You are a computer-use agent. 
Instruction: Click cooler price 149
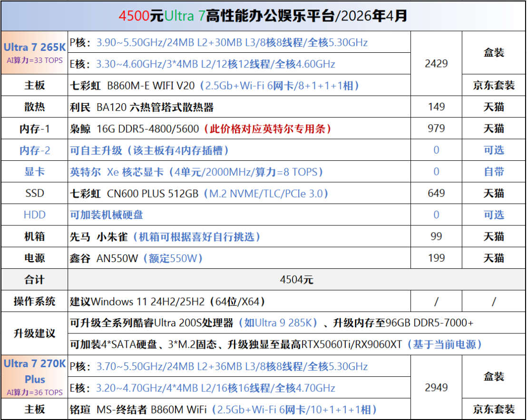436,107
